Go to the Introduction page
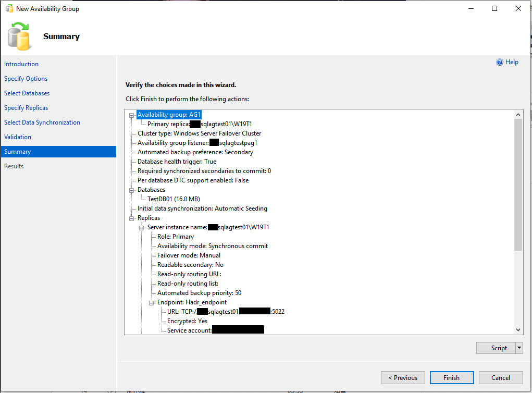 (x=21, y=64)
